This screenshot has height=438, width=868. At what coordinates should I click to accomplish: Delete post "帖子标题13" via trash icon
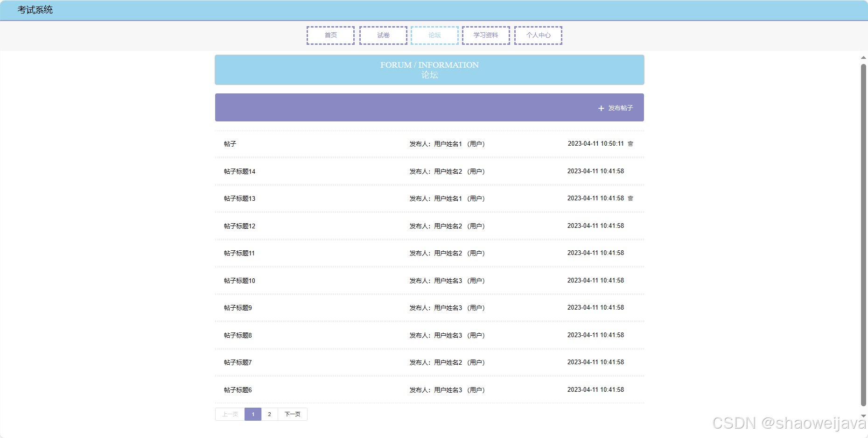coord(630,198)
